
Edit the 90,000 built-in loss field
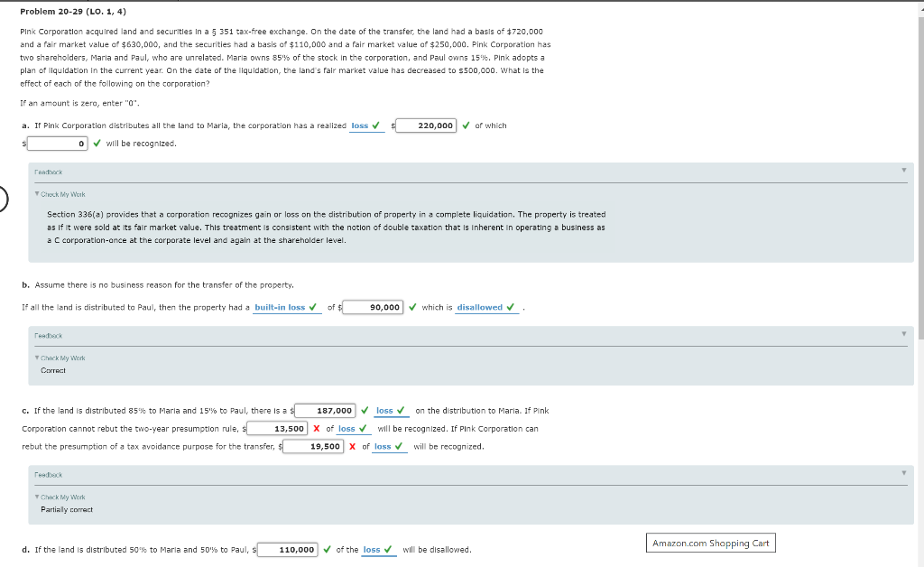pyautogui.click(x=373, y=307)
